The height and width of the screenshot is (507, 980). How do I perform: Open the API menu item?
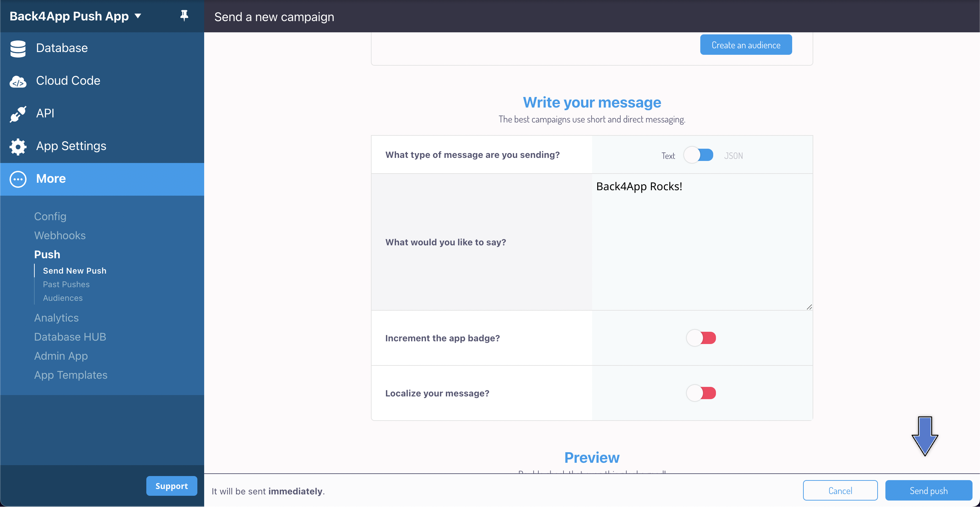click(102, 114)
